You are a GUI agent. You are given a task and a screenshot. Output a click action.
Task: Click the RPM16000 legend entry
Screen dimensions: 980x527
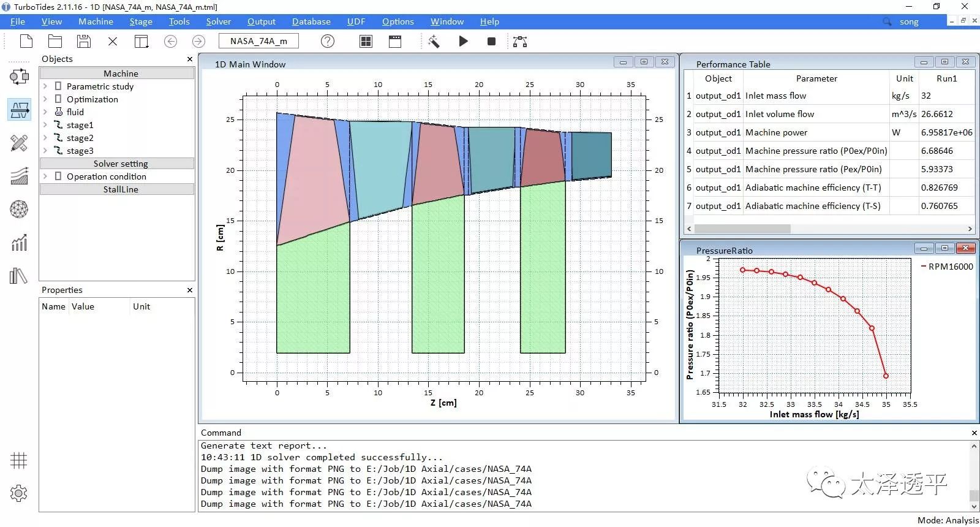pyautogui.click(x=947, y=267)
